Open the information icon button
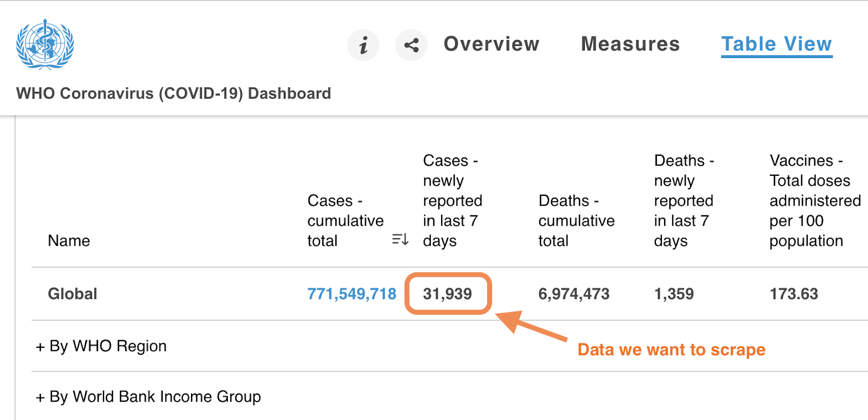 coord(363,45)
